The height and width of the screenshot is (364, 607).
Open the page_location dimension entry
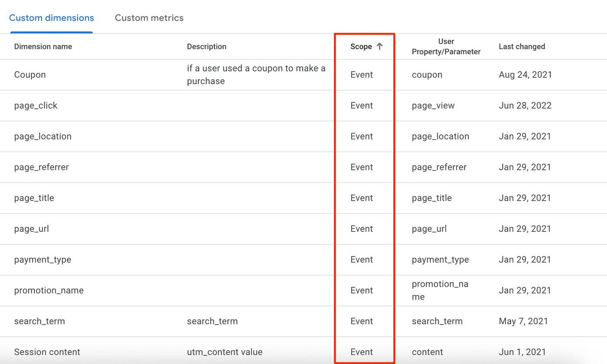point(42,136)
